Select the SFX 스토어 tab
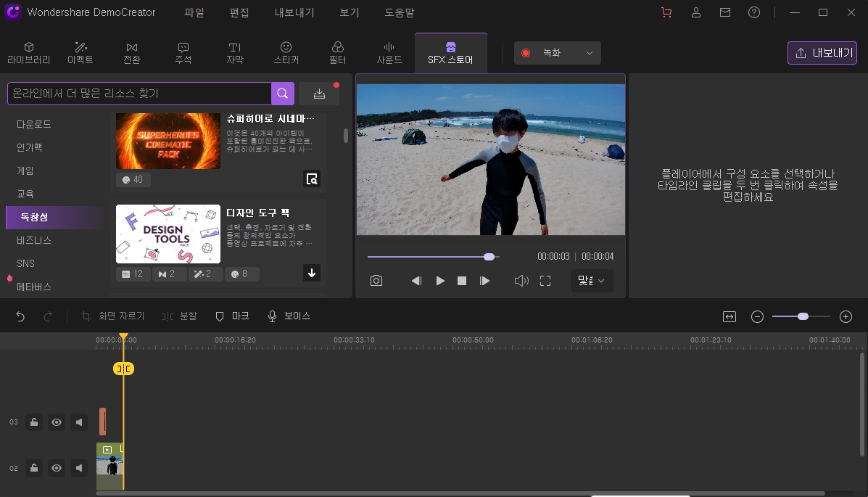Screen dimensions: 868x497 (x=450, y=53)
